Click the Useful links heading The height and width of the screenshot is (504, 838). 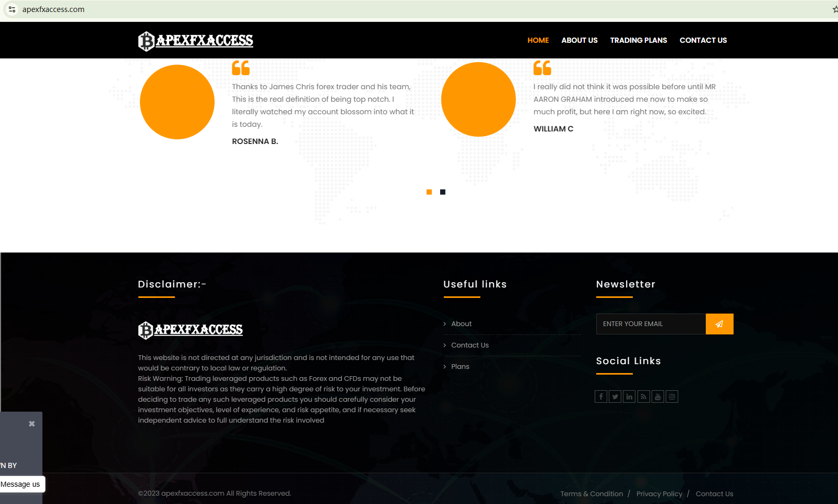(475, 284)
